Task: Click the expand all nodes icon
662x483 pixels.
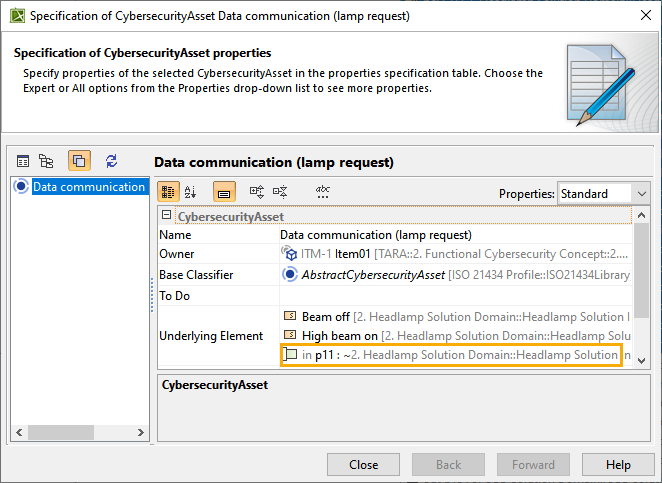Action: tap(257, 192)
